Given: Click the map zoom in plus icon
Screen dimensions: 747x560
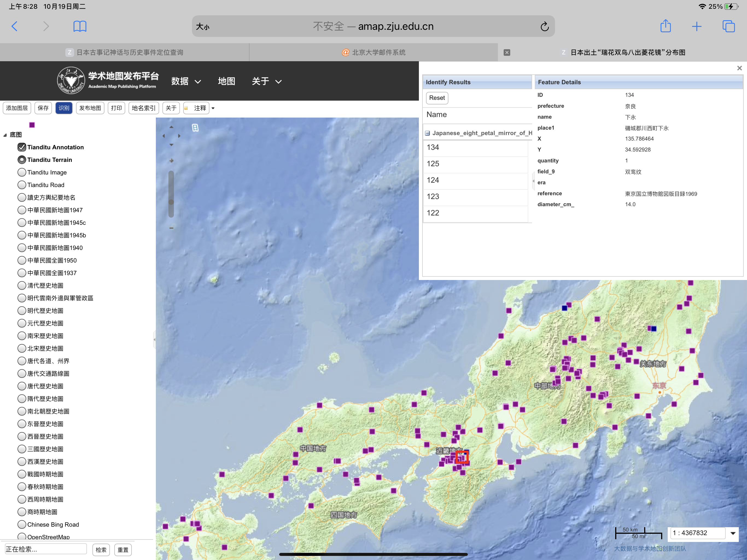Looking at the screenshot, I should 171,161.
